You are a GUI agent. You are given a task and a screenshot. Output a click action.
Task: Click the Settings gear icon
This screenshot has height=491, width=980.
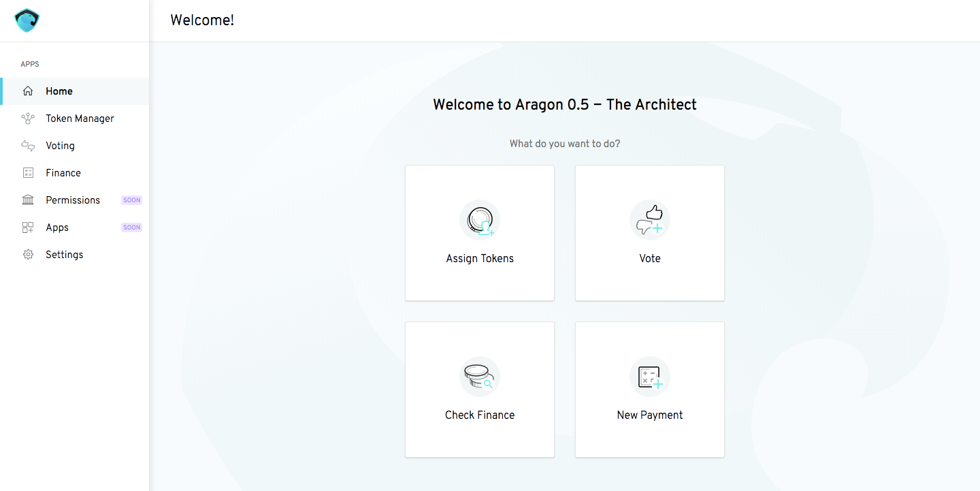28,255
